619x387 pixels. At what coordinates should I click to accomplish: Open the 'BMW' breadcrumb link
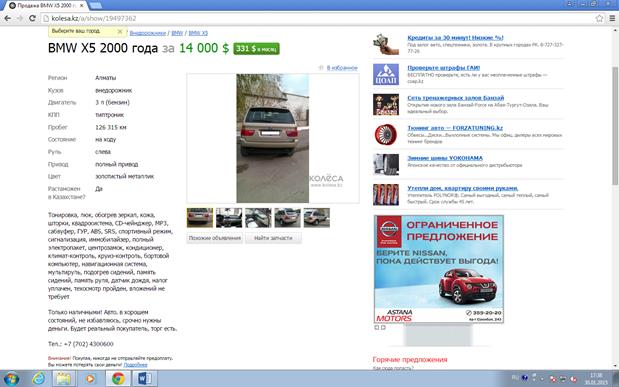[177, 33]
